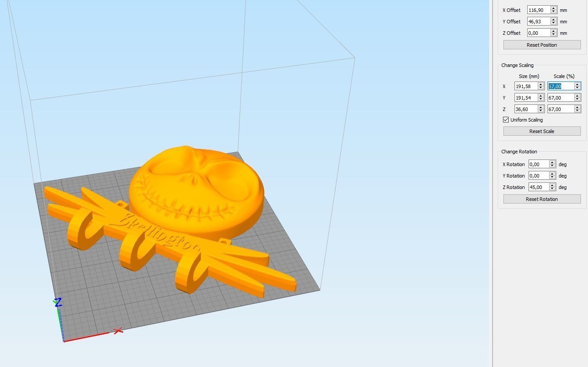588x367 pixels.
Task: Decrease Z Offset with down arrow
Action: (x=554, y=35)
